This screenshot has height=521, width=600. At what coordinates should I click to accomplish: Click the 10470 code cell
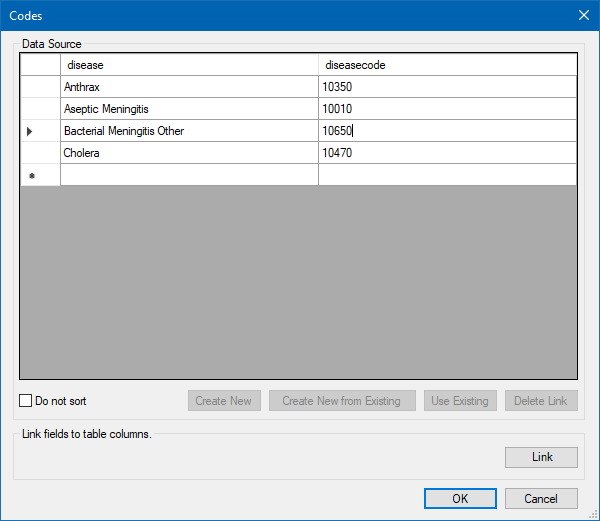click(x=447, y=153)
